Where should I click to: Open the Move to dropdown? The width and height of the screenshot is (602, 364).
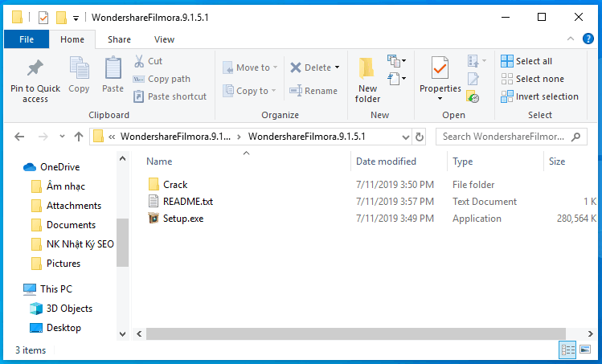[250, 67]
